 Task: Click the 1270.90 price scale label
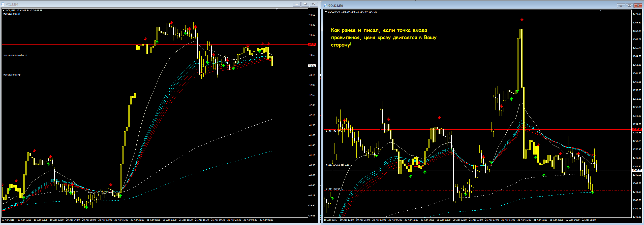(x=637, y=14)
